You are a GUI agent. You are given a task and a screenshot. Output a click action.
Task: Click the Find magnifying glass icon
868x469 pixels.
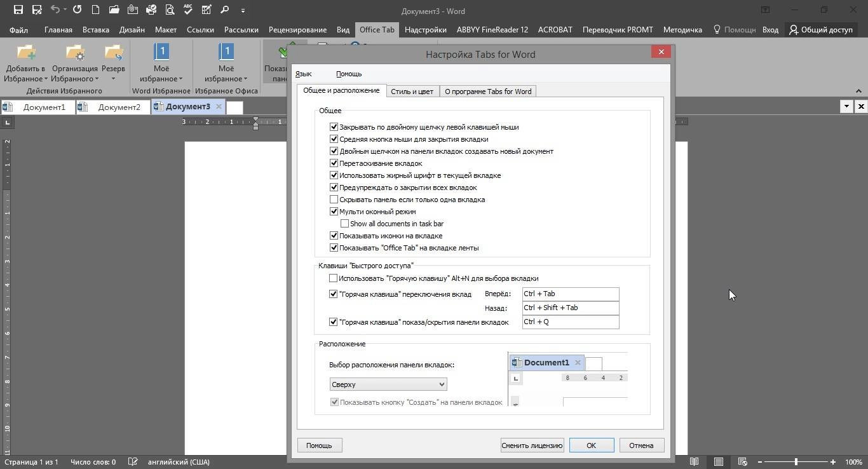pyautogui.click(x=225, y=10)
